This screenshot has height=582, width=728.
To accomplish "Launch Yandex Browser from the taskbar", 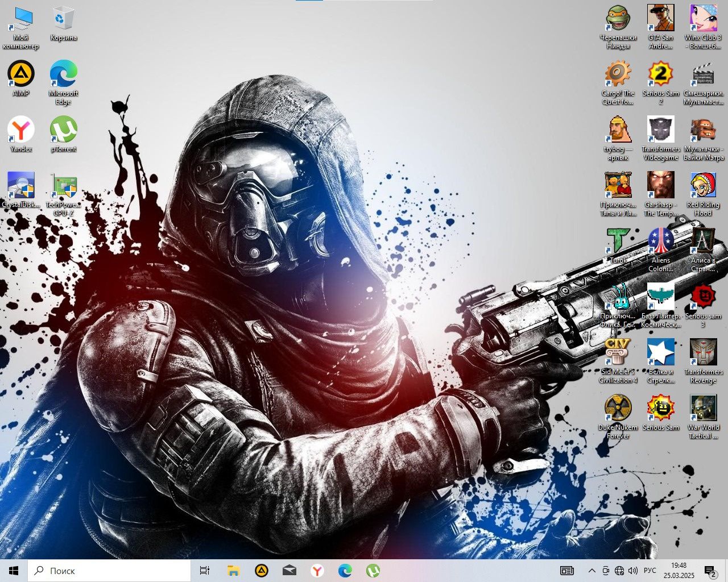I will coord(317,571).
